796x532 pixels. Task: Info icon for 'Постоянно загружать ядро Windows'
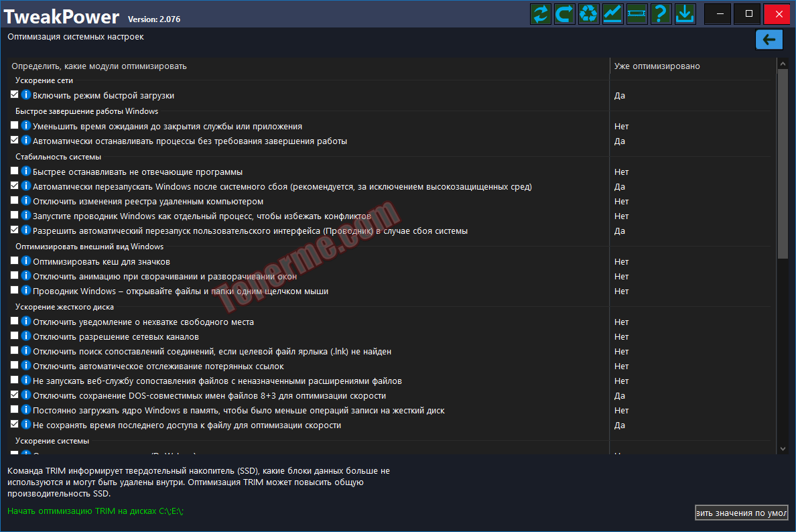tap(26, 410)
